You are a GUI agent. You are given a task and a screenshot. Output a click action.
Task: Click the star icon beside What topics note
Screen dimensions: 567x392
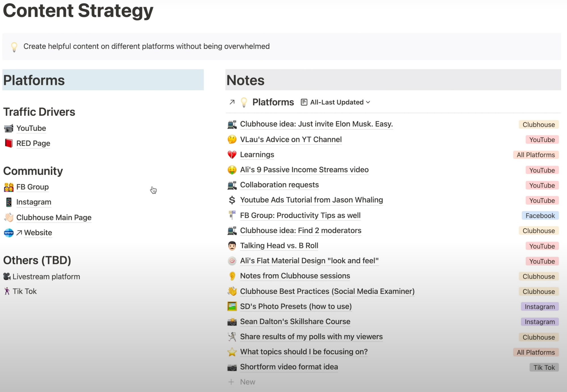point(232,352)
